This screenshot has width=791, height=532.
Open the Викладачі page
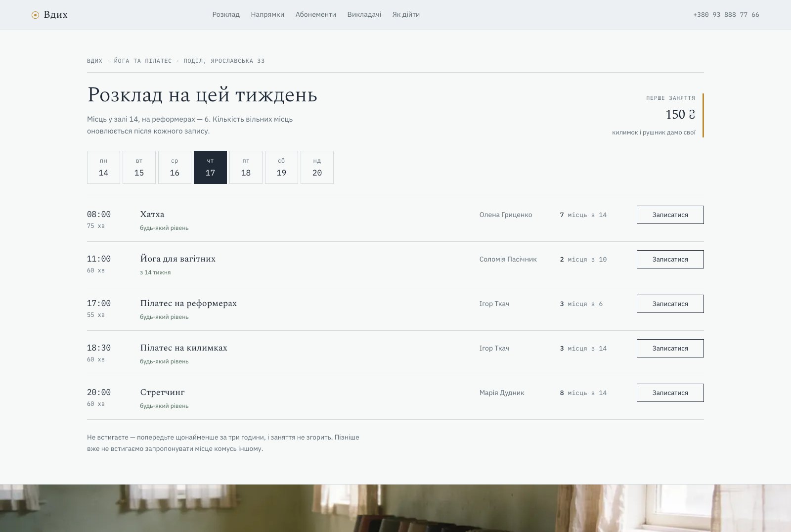[x=364, y=15]
